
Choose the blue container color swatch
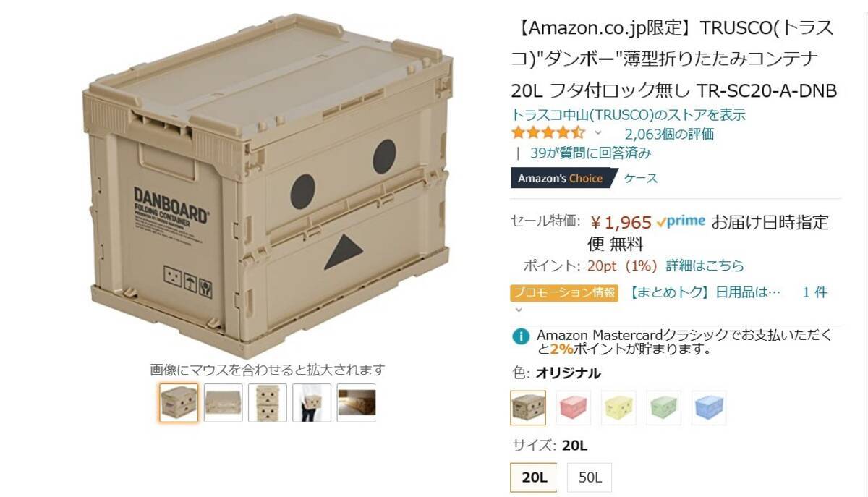708,408
